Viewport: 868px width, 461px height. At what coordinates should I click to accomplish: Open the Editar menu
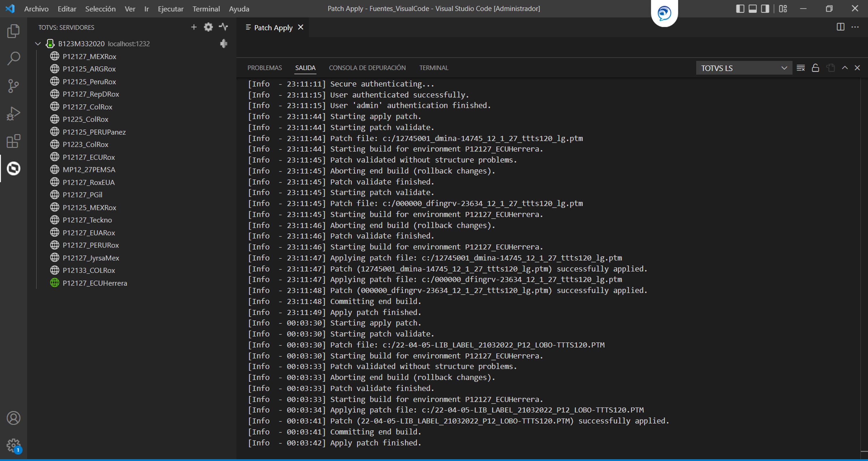pyautogui.click(x=67, y=9)
